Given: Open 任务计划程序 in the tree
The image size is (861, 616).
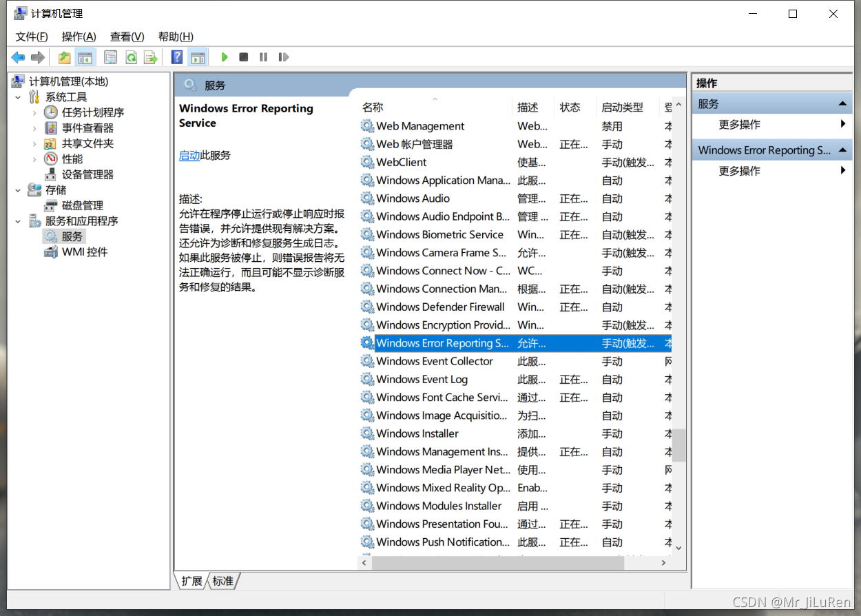Looking at the screenshot, I should [x=93, y=112].
